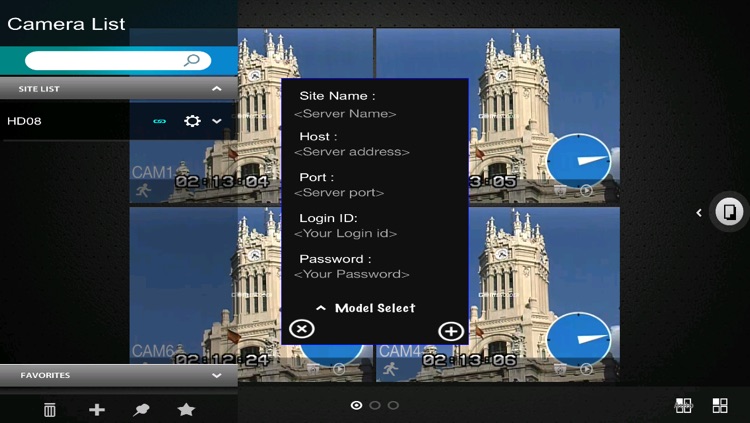Viewport: 750px width, 423px height.
Task: Select the Login ID field
Action: pos(345,234)
